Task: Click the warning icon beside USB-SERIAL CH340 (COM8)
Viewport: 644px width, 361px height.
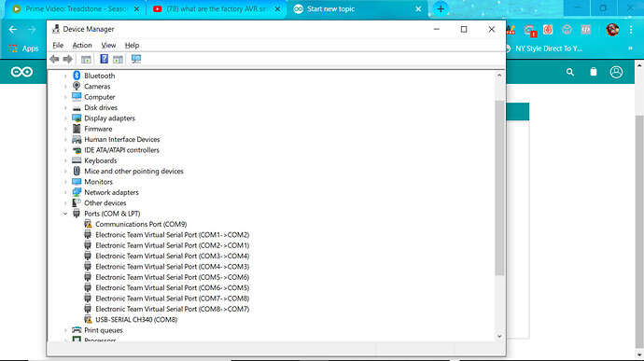Action: [88, 320]
